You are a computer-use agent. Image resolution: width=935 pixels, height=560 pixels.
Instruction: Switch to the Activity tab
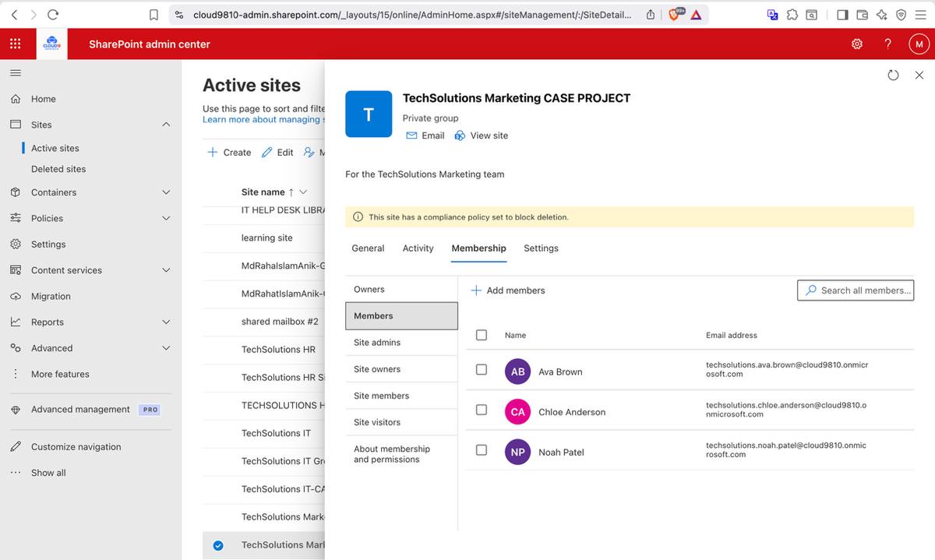(418, 248)
